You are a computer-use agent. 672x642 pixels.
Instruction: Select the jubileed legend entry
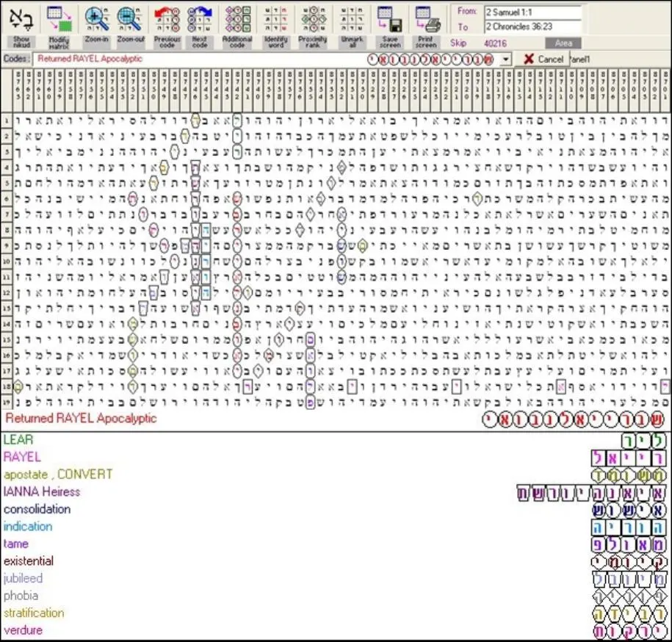[x=24, y=579]
